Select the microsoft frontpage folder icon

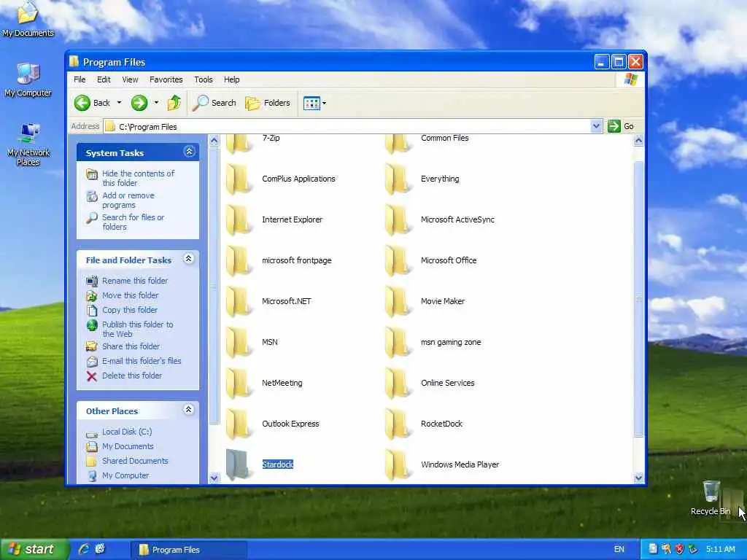pos(239,260)
